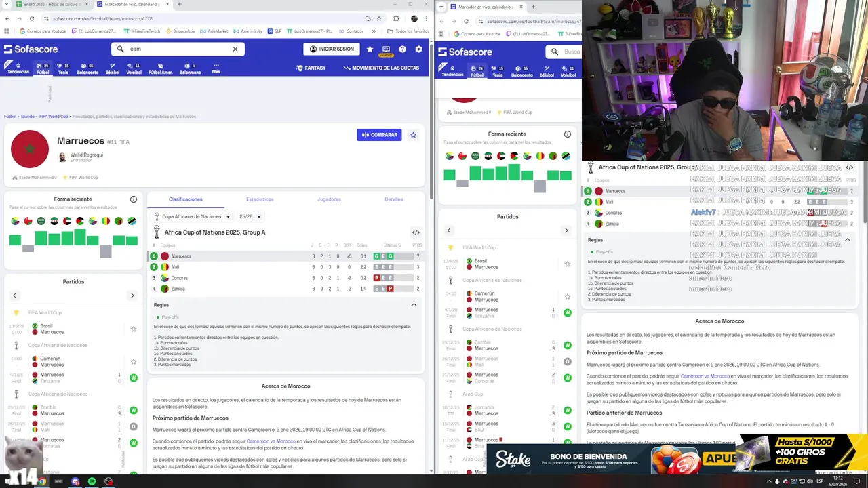This screenshot has width=868, height=488.
Task: Clear the search field with the X icon
Action: pos(235,49)
